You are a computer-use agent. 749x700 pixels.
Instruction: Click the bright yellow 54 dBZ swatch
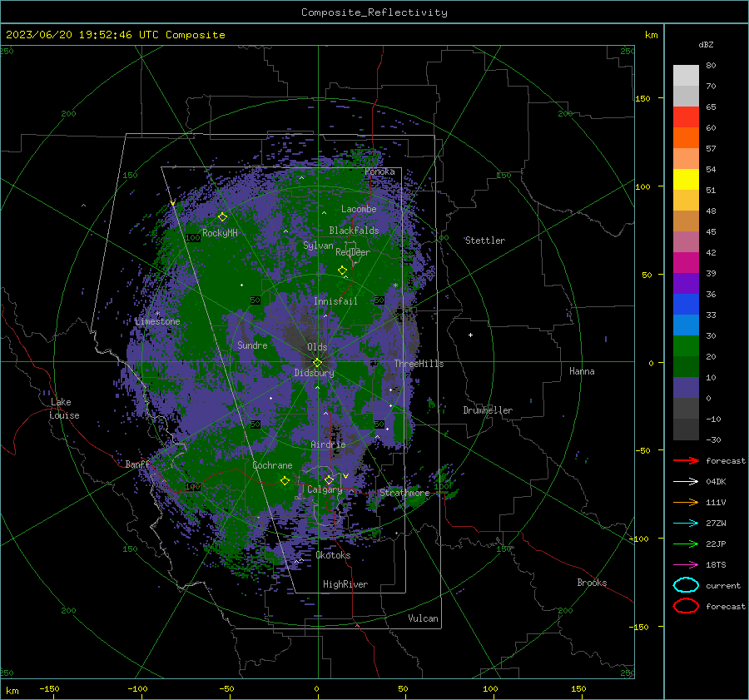point(686,179)
